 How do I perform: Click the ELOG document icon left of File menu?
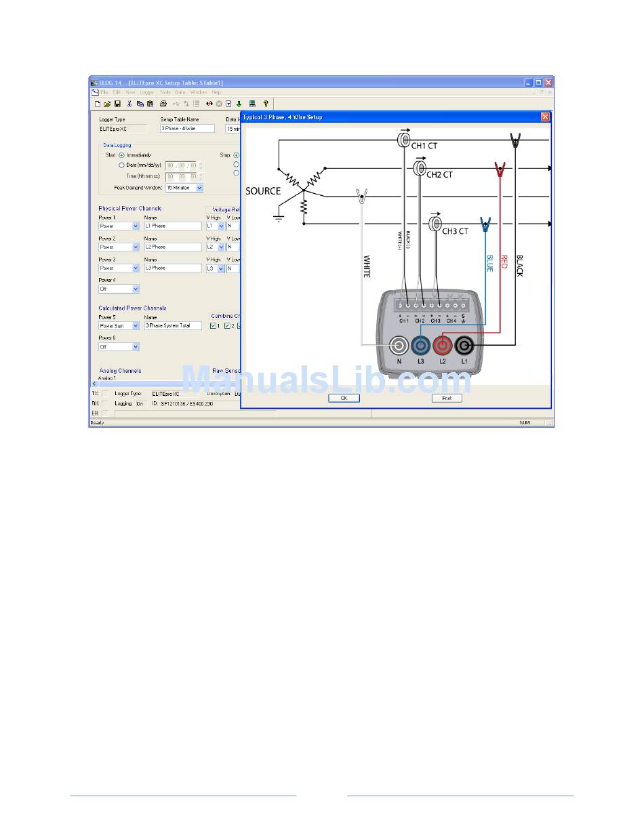[95, 92]
